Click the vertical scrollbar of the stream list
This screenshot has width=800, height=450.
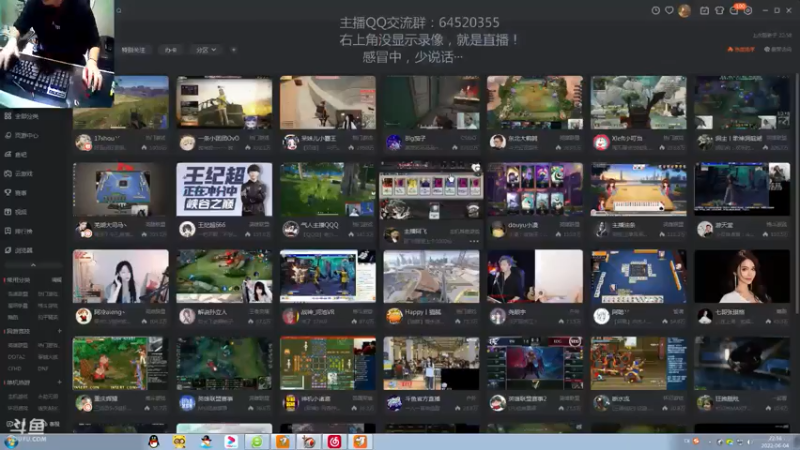[x=797, y=194]
